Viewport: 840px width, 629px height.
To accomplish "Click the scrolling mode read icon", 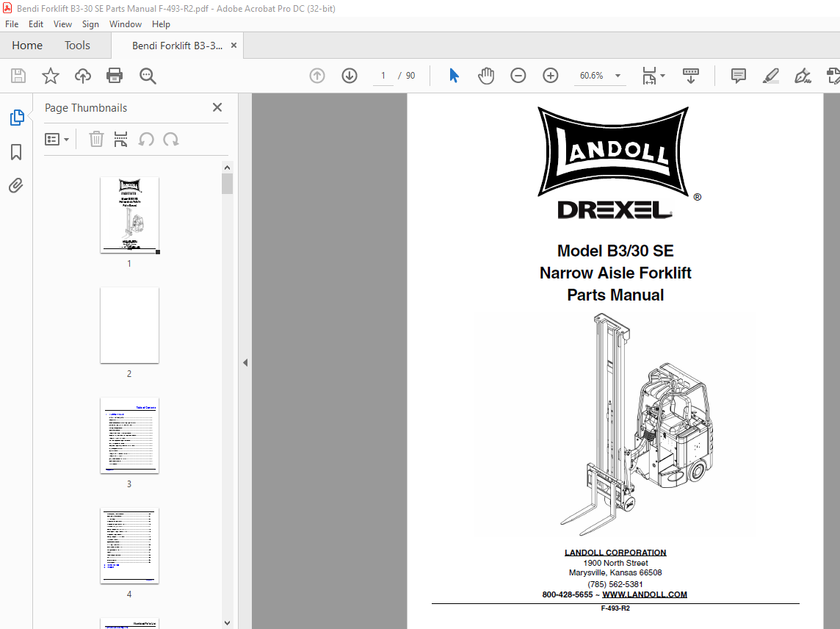I will pyautogui.click(x=690, y=76).
